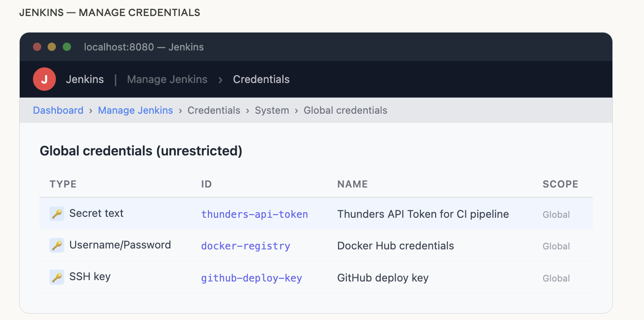Click the TYPE column header
Viewport: 644px width, 320px height.
click(63, 184)
